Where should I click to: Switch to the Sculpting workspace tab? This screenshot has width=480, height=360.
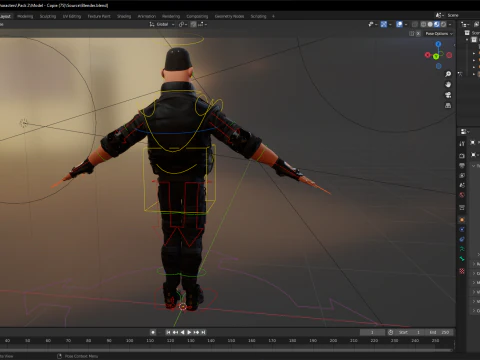[x=48, y=16]
